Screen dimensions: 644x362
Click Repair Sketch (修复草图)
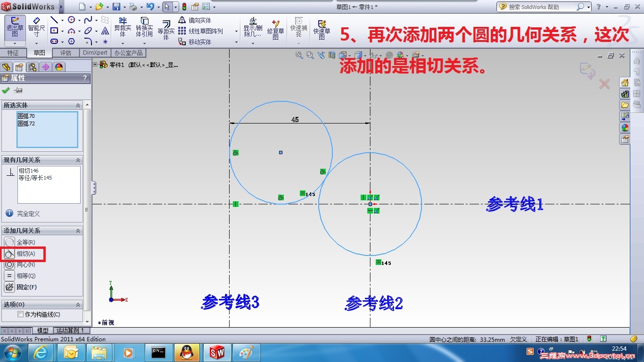point(276,29)
